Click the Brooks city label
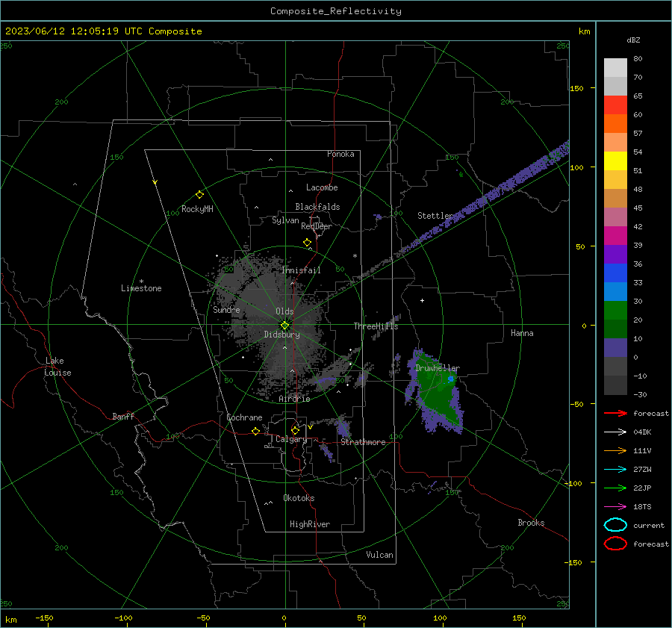This screenshot has width=672, height=628. tap(531, 523)
